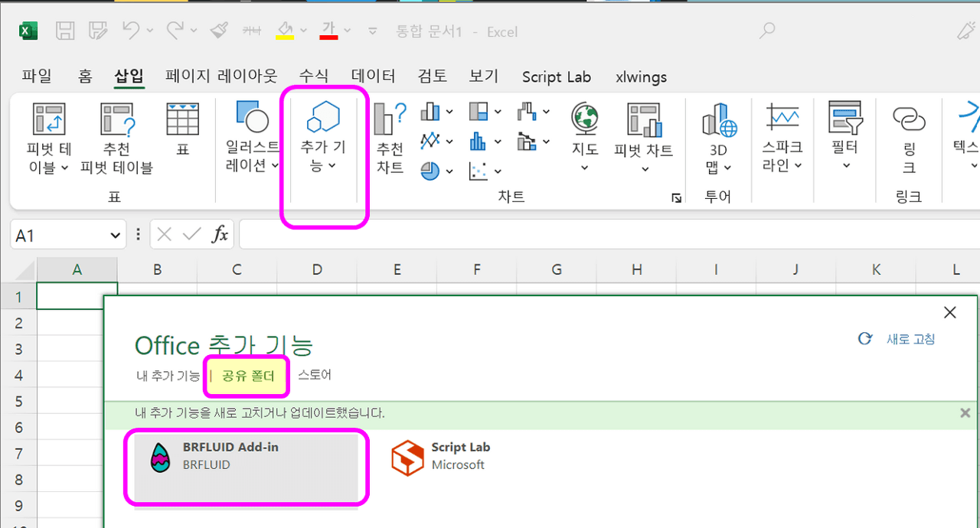This screenshot has width=980, height=528.
Task: Open the Script Lab ribbon tab
Action: pyautogui.click(x=557, y=77)
